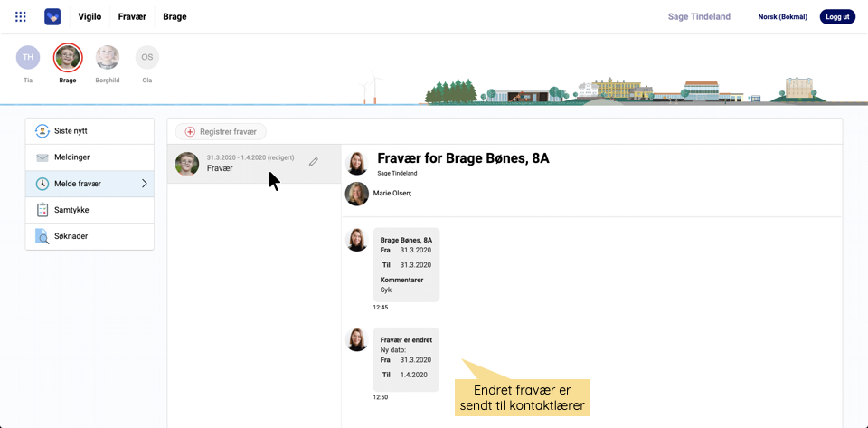This screenshot has height=428, width=868.
Task: Open the Norsk (Bokmål) language selector
Action: 782,16
